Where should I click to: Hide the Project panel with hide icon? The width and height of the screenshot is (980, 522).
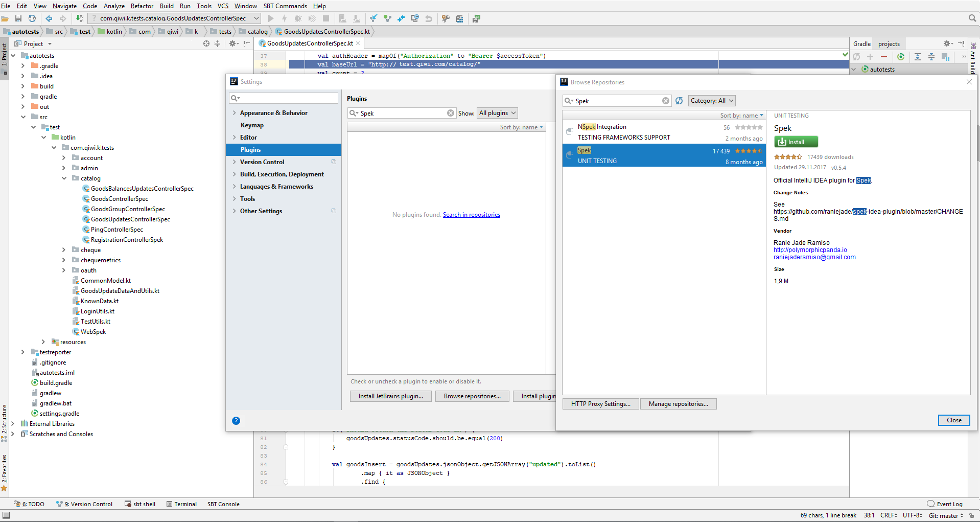point(247,43)
